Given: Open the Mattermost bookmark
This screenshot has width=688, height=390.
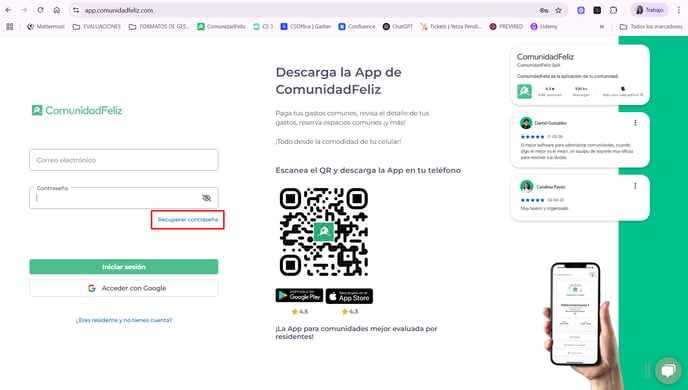Looking at the screenshot, I should (x=46, y=26).
